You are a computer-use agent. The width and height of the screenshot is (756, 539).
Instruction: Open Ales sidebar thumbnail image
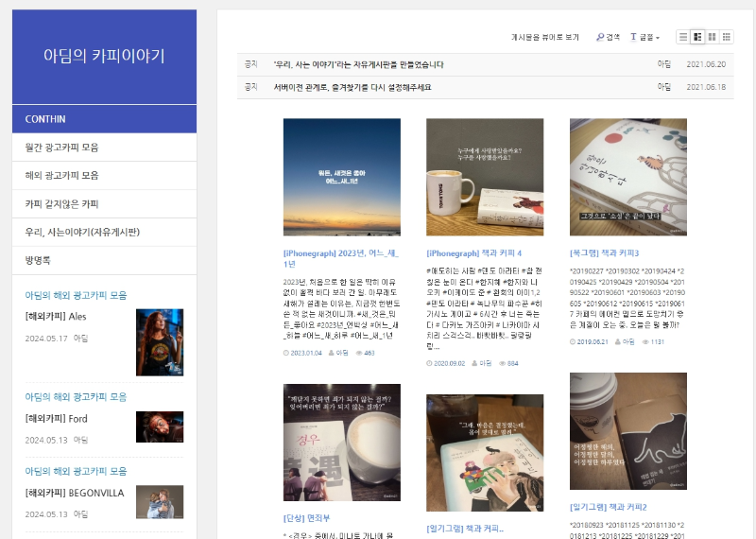click(160, 342)
